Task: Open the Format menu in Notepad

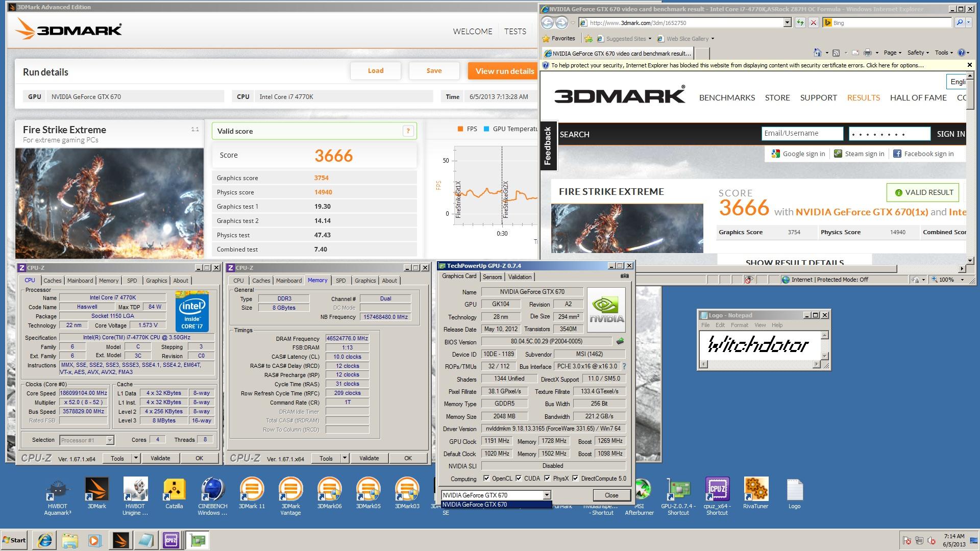Action: [x=739, y=325]
